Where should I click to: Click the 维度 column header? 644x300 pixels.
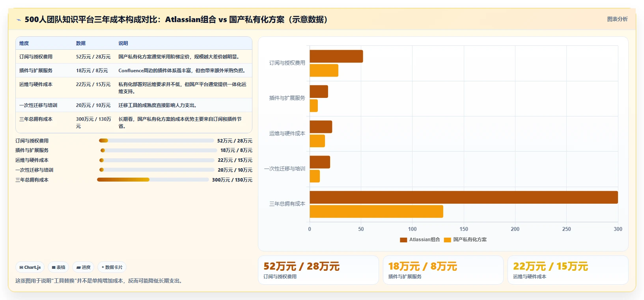(x=24, y=43)
